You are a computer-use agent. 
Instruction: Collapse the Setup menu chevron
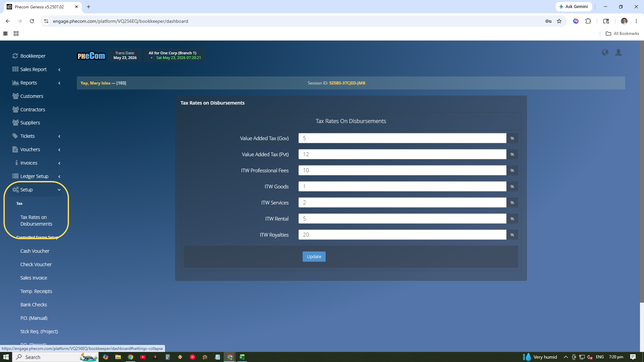pos(59,190)
